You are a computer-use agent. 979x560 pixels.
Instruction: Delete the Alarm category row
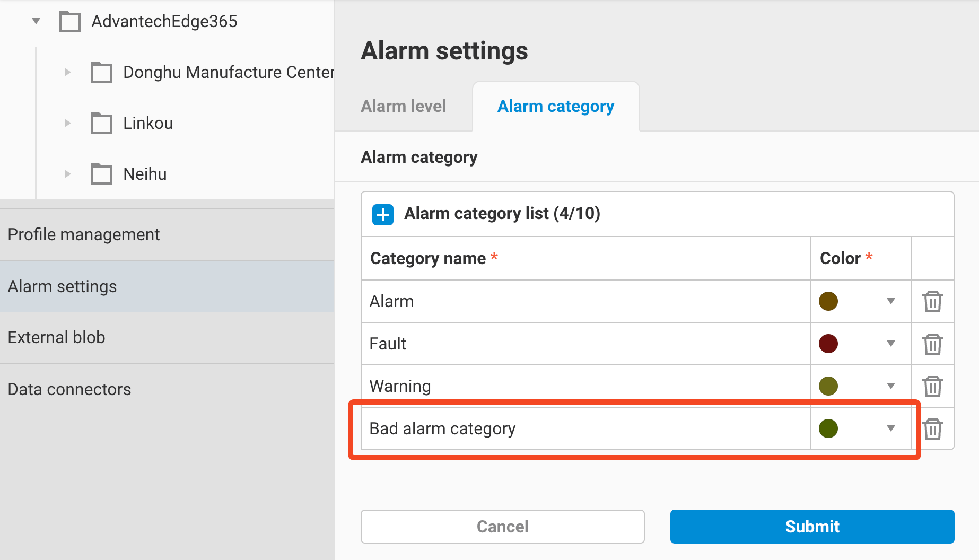[x=932, y=301]
